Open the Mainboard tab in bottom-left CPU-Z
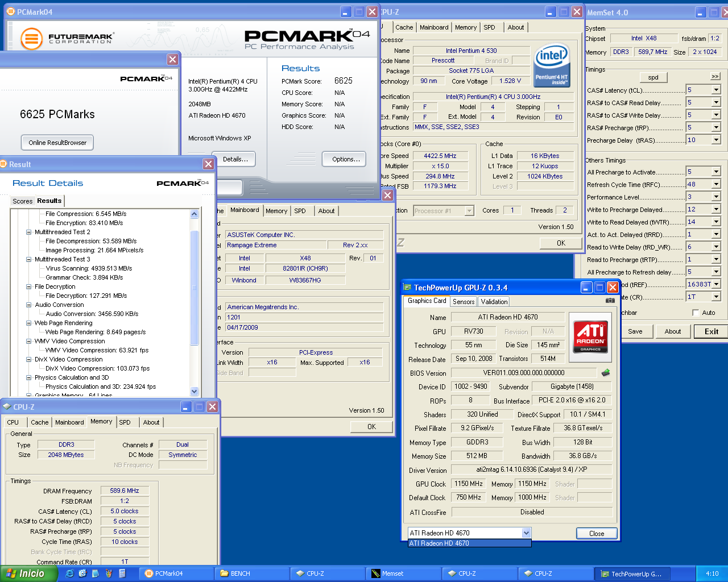This screenshot has width=728, height=582. click(x=69, y=422)
